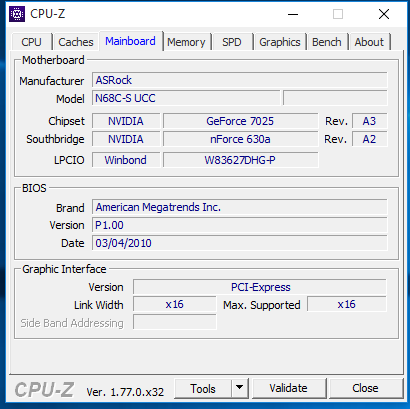The height and width of the screenshot is (409, 410).
Task: Select the Chipset vendor NVIDIA value
Action: pyautogui.click(x=126, y=121)
